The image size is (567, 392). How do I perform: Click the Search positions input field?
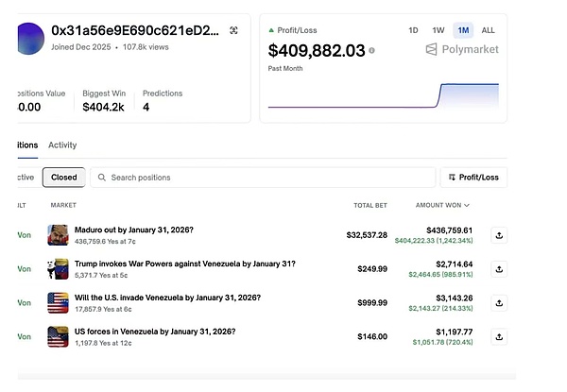pos(265,177)
